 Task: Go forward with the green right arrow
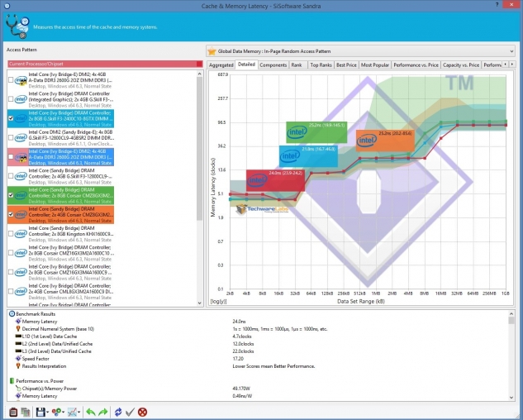pyautogui.click(x=103, y=412)
